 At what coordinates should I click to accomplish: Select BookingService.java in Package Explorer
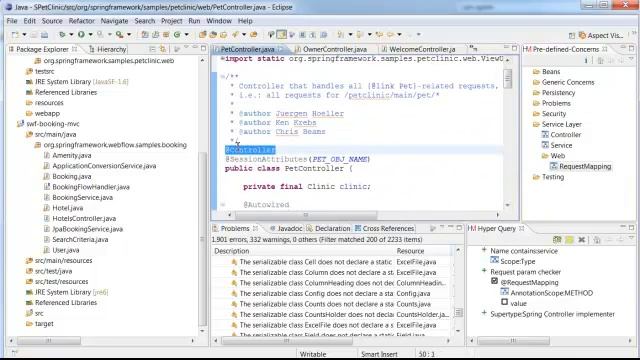[82, 197]
